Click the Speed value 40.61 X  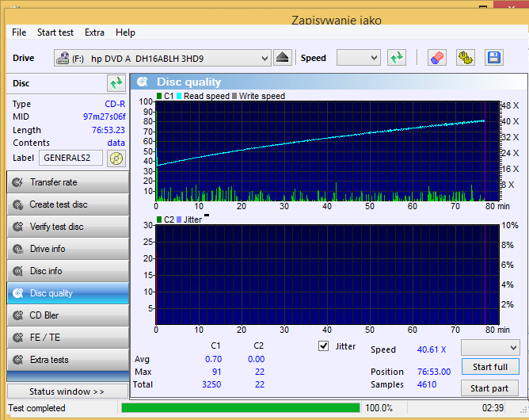click(432, 349)
